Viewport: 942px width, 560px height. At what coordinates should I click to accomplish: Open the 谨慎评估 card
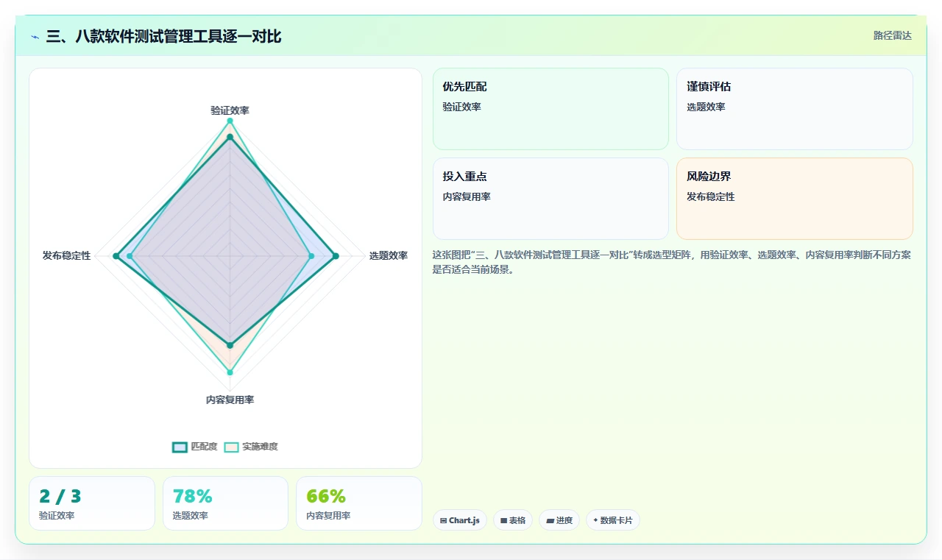[x=795, y=109]
